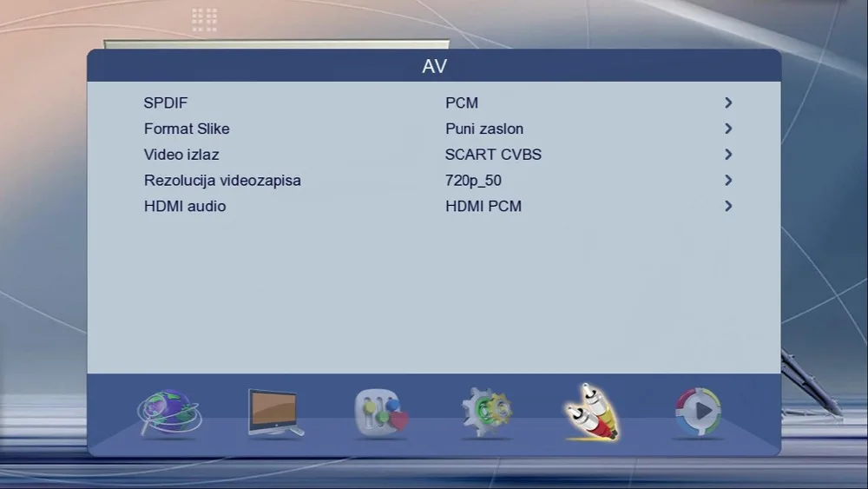Select the Format Slike setting label
Screen dimensions: 868x489
click(x=187, y=129)
